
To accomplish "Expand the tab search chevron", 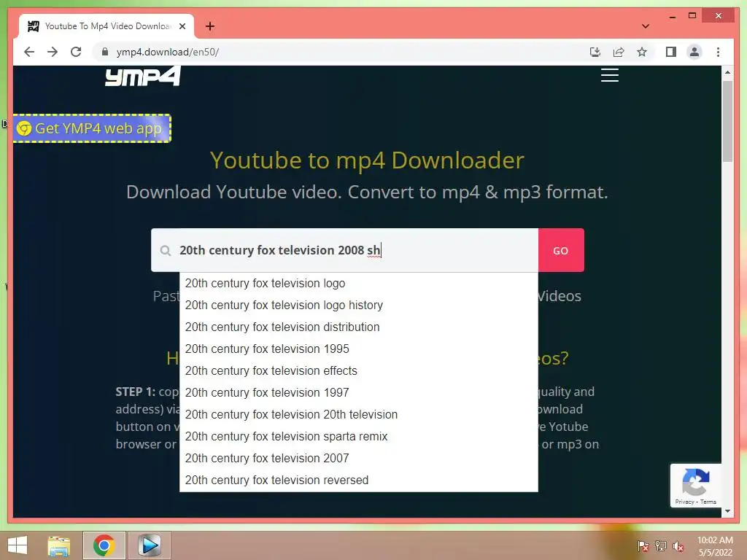I will click(645, 26).
